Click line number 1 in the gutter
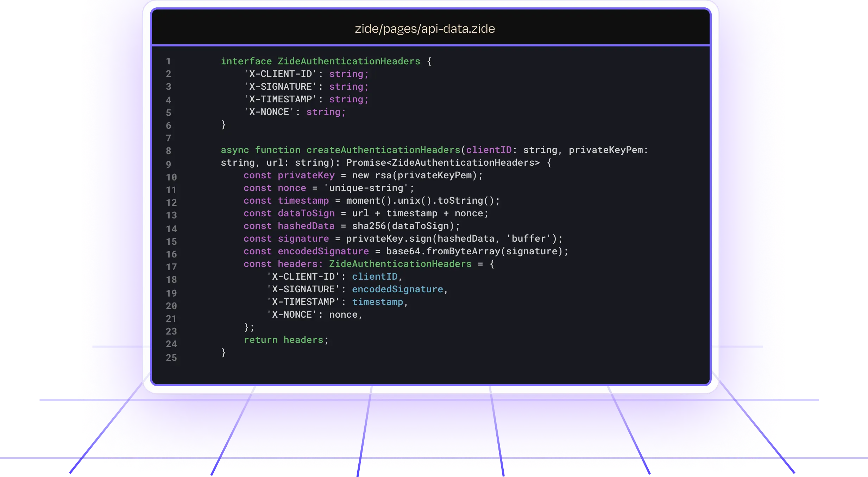This screenshot has width=868, height=477. click(168, 62)
